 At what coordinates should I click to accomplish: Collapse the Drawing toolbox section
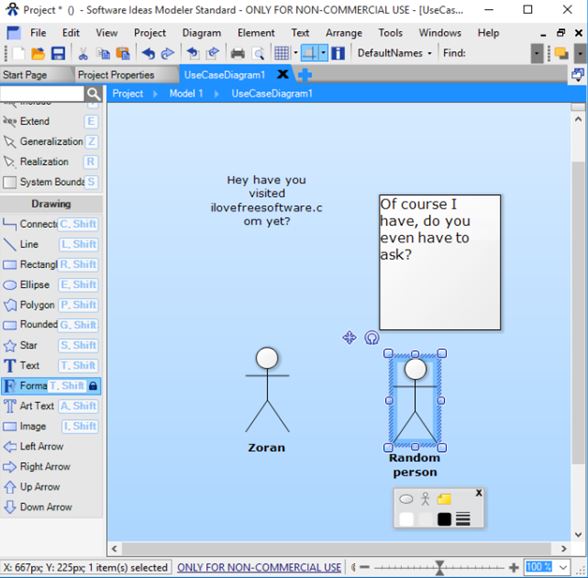(51, 204)
